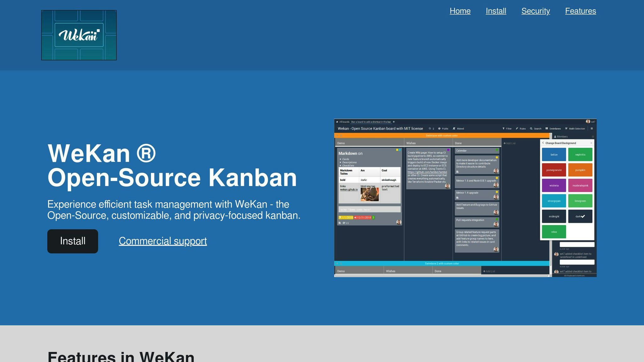Open the hamburger sidebar menu

point(592,129)
